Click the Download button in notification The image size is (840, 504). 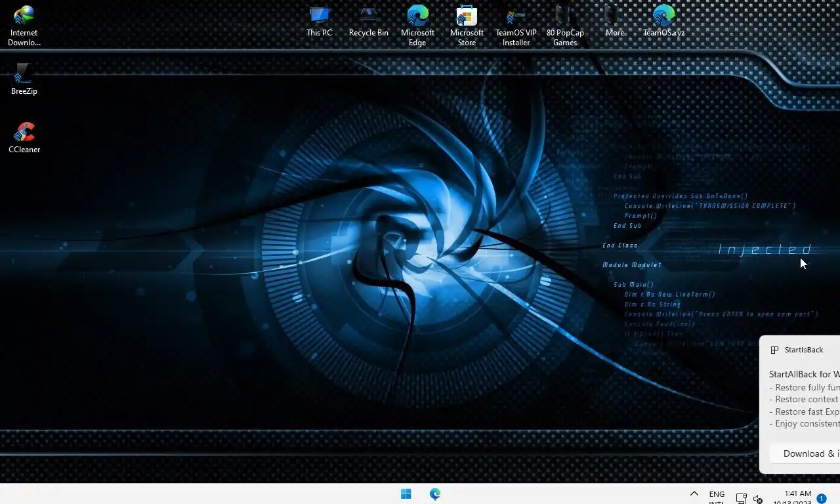coord(805,453)
